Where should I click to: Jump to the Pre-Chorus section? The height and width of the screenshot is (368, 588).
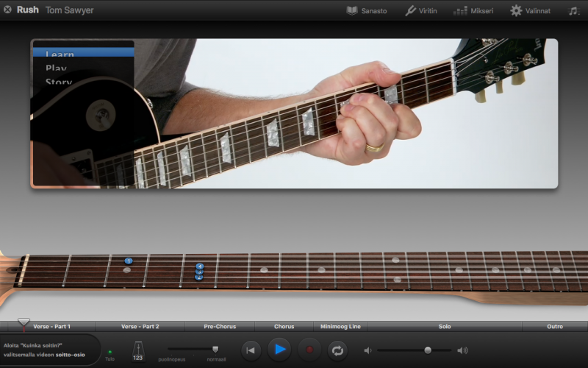[x=220, y=326]
